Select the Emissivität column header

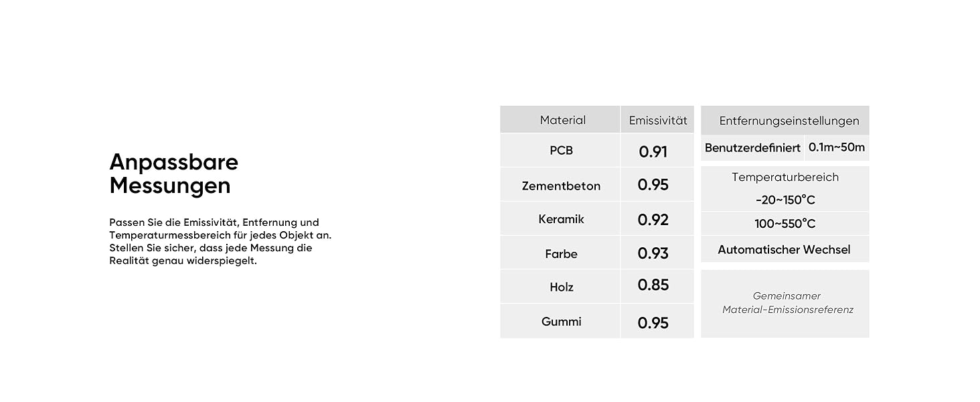click(657, 121)
